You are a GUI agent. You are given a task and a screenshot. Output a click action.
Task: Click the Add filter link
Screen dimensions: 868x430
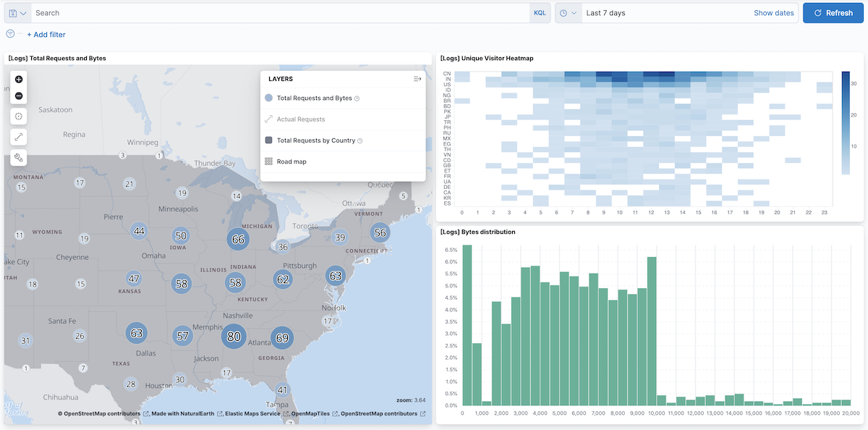point(46,34)
